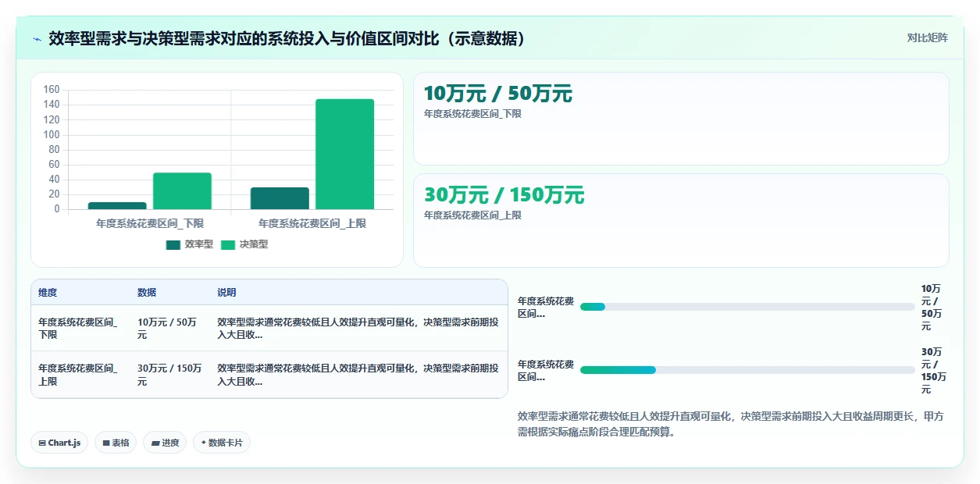Click the tall 决策型 bar for 上限

click(344, 154)
